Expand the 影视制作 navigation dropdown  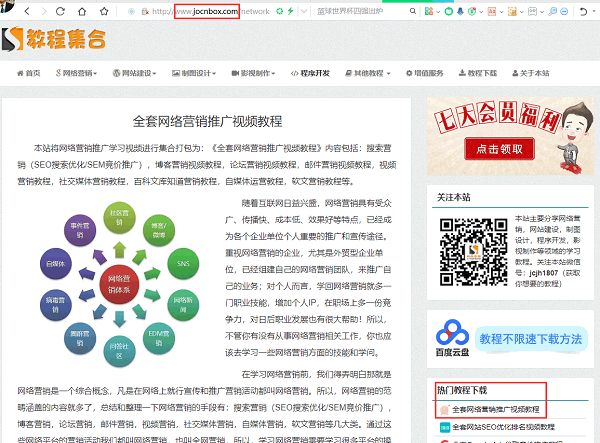pos(253,73)
